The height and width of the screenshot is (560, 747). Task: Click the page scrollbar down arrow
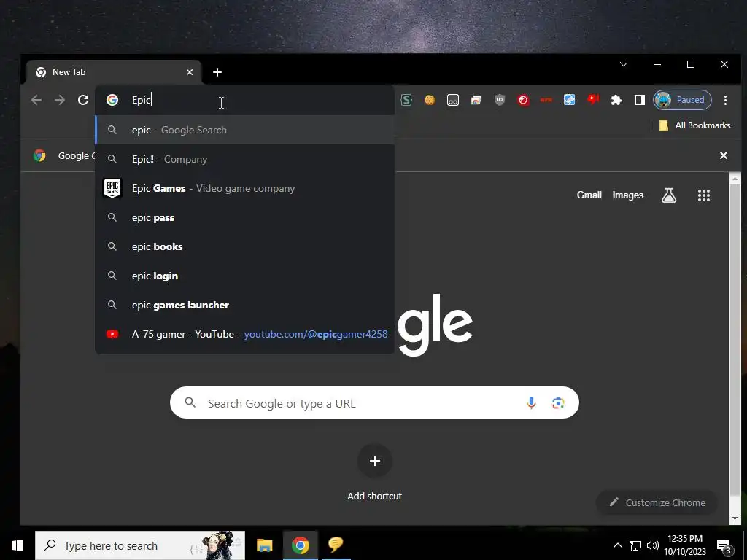(x=735, y=518)
